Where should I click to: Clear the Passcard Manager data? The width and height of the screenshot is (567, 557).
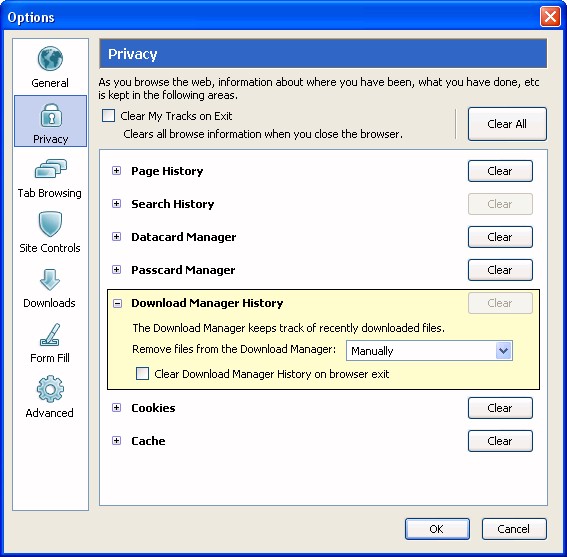click(x=500, y=270)
